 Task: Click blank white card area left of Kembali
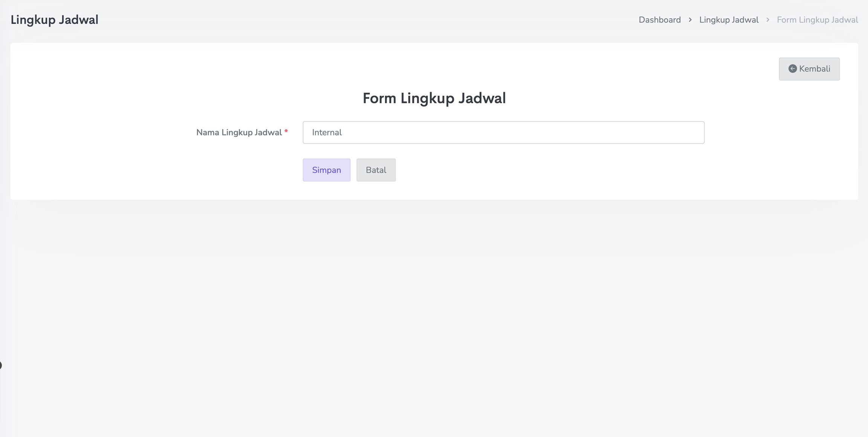[x=565, y=69]
